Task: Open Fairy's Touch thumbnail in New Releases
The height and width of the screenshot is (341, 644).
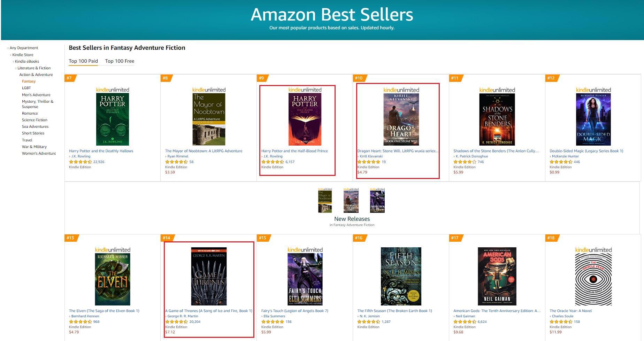Action: click(377, 200)
